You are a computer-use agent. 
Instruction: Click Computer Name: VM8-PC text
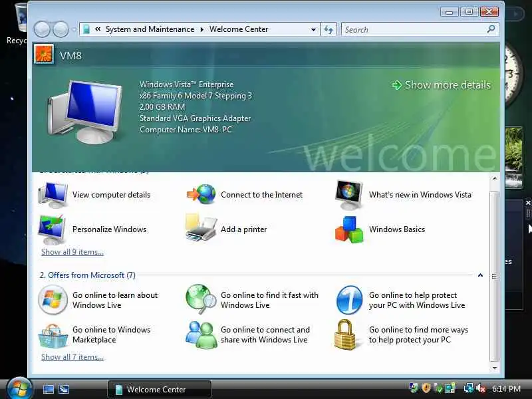186,130
